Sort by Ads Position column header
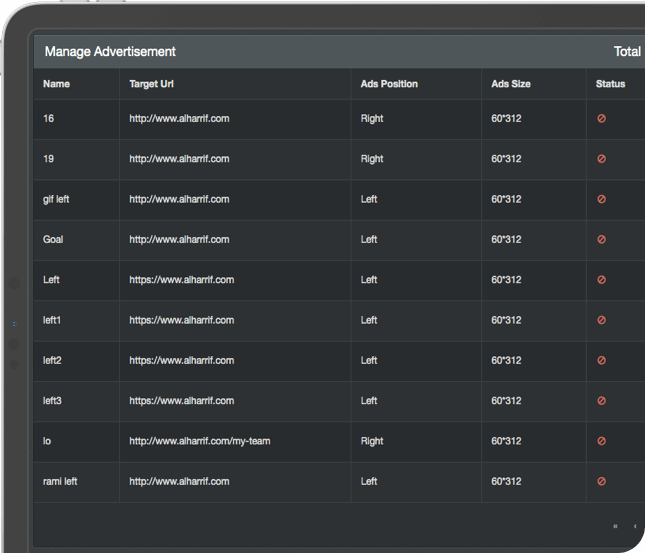645x553 pixels. (x=389, y=84)
